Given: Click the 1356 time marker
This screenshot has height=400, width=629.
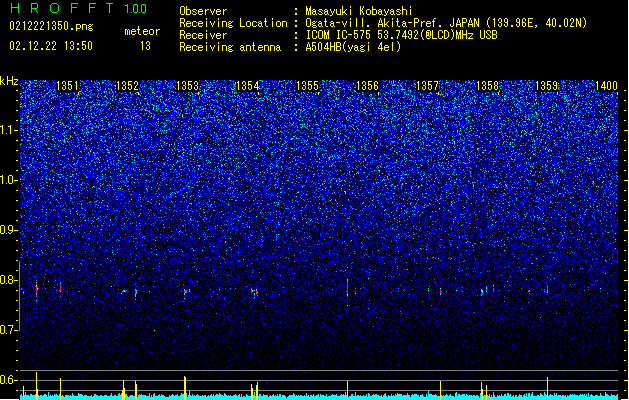Looking at the screenshot, I should [x=367, y=86].
